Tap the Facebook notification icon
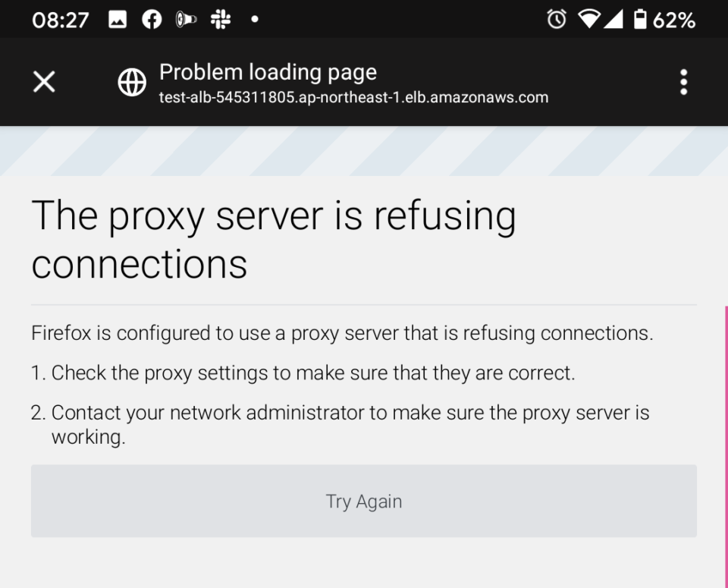The image size is (728, 588). [152, 20]
